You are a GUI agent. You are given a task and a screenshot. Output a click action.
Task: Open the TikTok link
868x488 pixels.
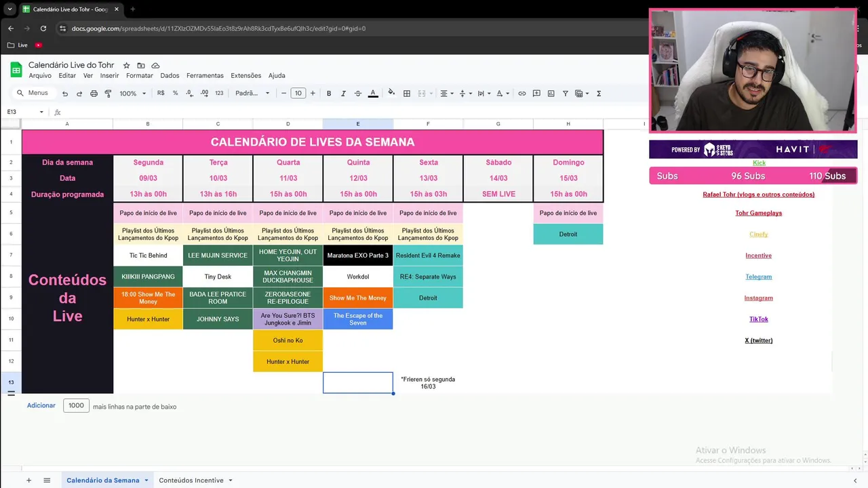759,319
